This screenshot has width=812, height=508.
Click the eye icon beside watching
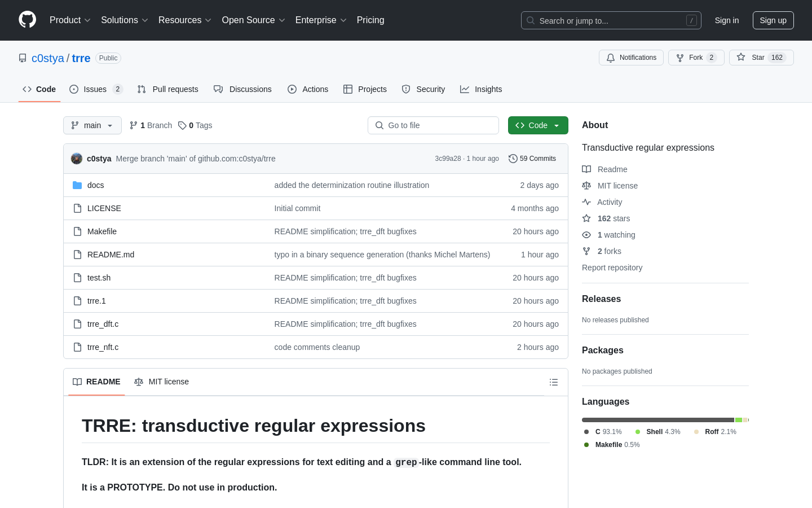coord(586,235)
